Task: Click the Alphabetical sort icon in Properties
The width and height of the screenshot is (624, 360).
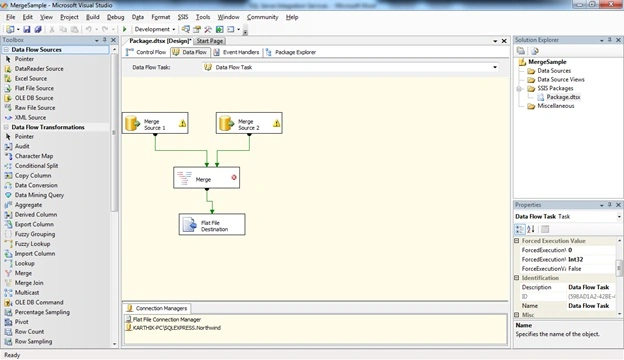Action: [x=531, y=230]
